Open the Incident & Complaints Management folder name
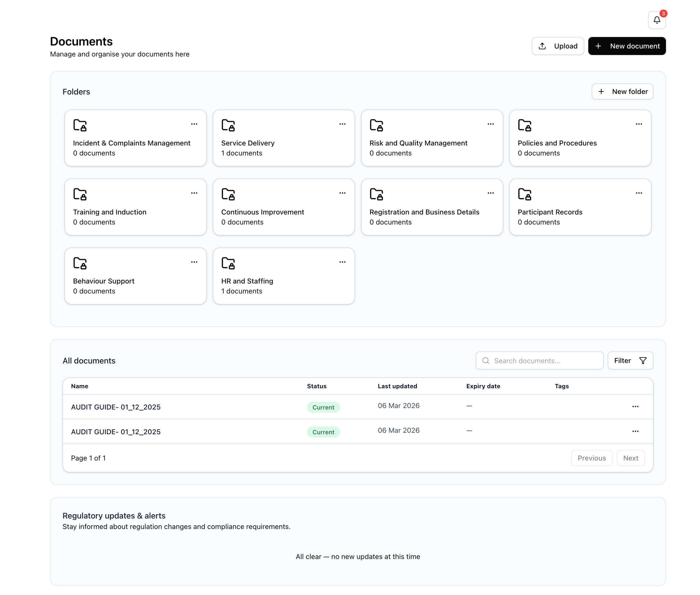700x595 pixels. [132, 143]
